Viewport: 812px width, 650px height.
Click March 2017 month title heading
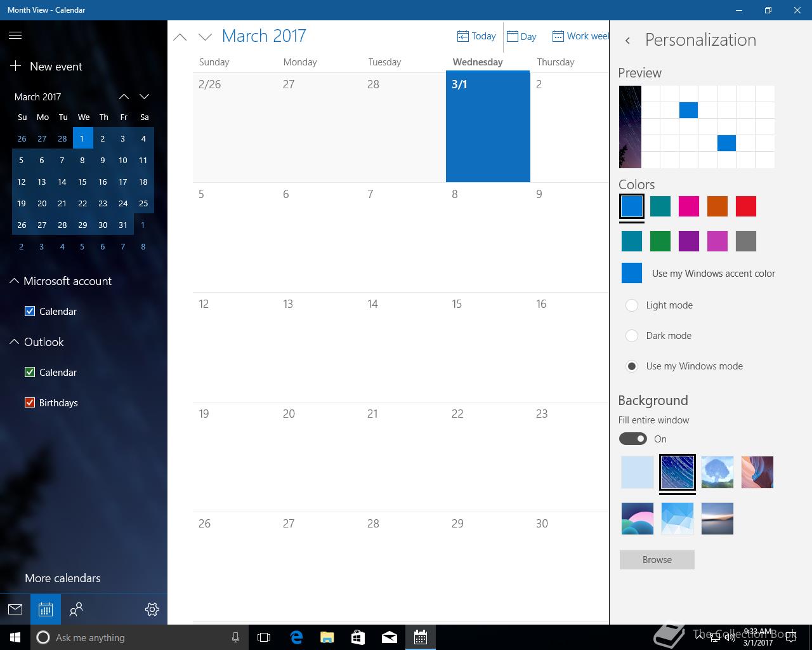[264, 36]
